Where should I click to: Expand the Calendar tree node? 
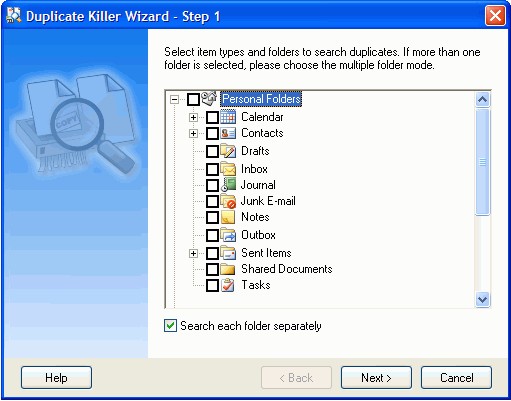point(193,117)
